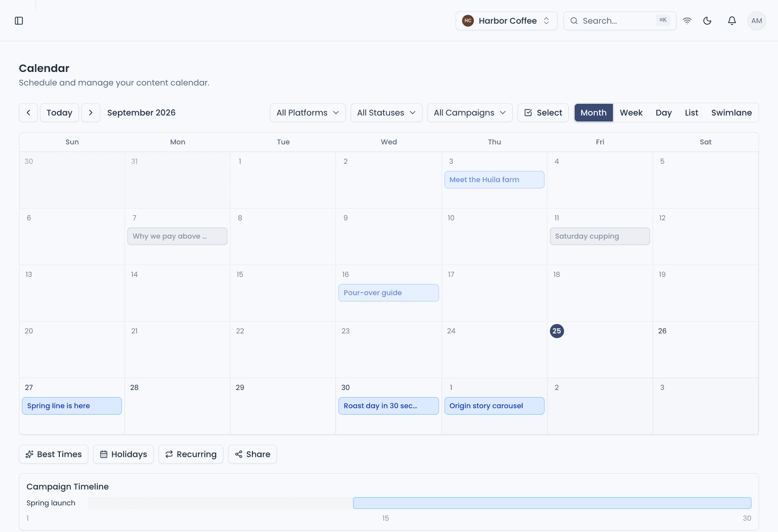
Task: Show Holidays on calendar
Action: tap(124, 454)
